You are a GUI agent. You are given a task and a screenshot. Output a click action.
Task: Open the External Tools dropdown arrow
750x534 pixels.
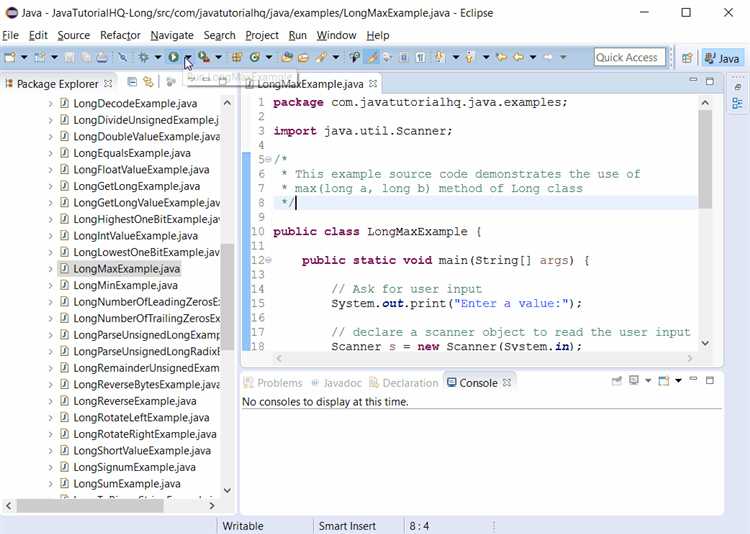[219, 58]
